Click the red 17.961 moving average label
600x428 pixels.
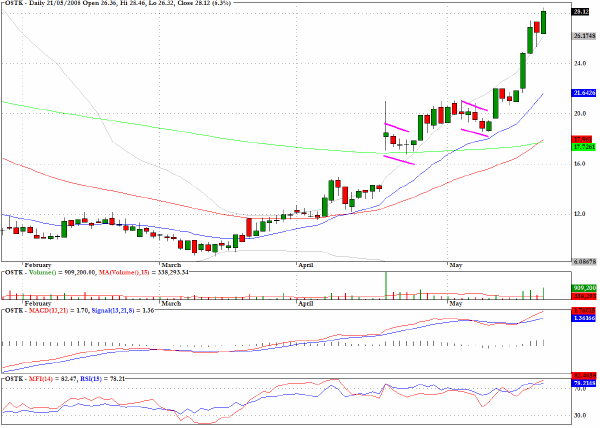pyautogui.click(x=582, y=139)
